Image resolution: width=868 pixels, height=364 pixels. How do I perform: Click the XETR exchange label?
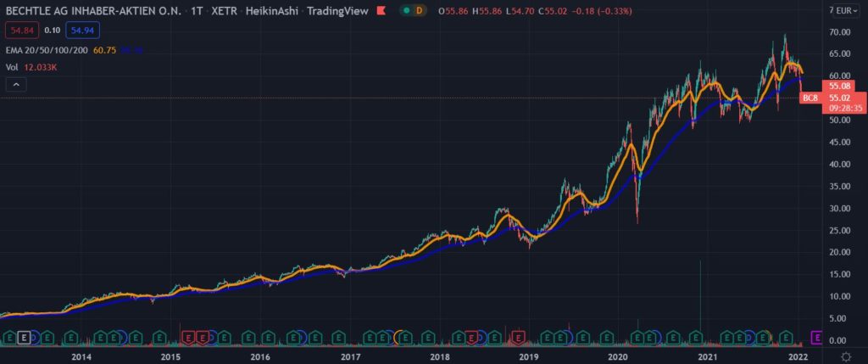click(225, 11)
